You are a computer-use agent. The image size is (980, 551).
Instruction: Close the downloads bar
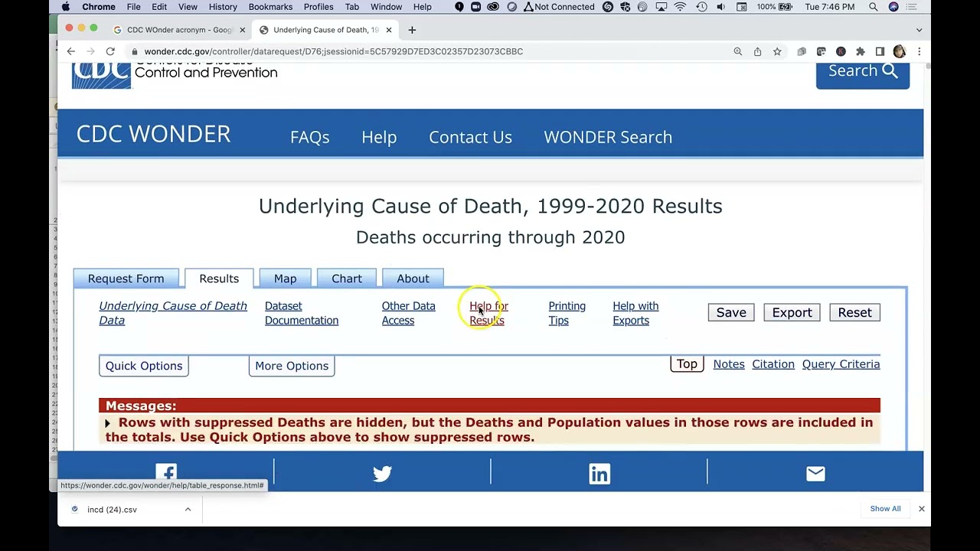[921, 509]
